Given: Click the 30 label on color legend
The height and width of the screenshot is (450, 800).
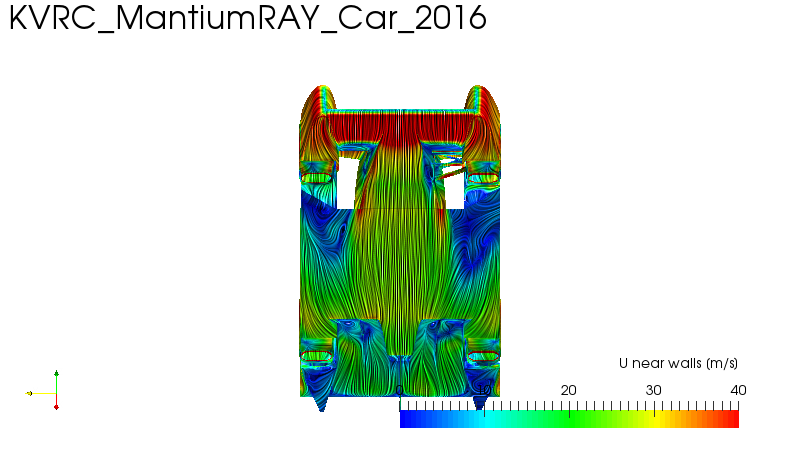Looking at the screenshot, I should [x=654, y=391].
